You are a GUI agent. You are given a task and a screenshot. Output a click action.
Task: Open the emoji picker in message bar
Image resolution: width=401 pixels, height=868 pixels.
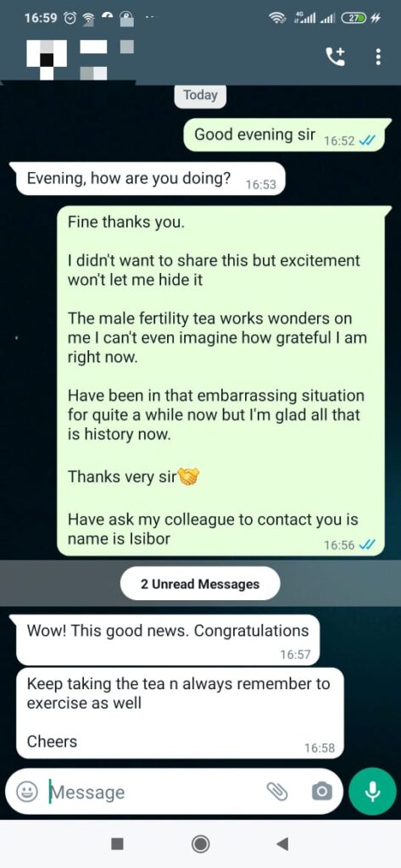[25, 792]
